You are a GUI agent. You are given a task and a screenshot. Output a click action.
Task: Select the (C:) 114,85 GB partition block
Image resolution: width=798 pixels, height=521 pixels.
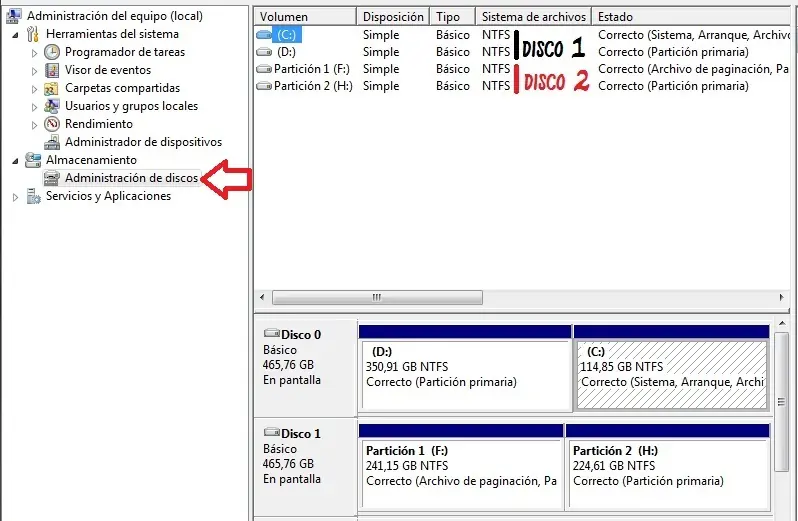click(x=671, y=375)
